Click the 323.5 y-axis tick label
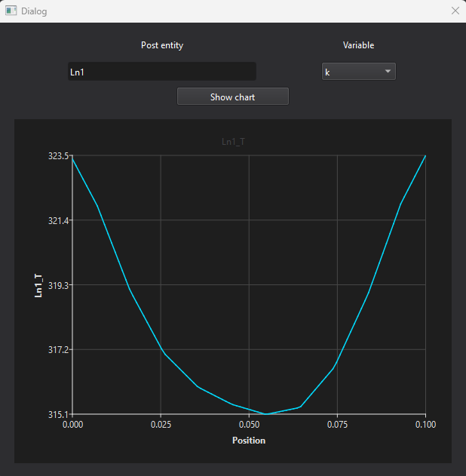Screen dimensions: 466x476 pyautogui.click(x=58, y=156)
